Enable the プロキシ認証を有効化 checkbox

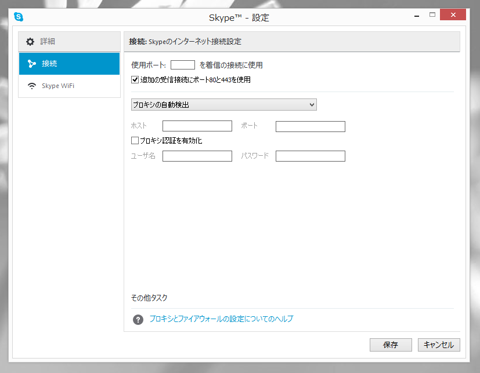coord(135,140)
